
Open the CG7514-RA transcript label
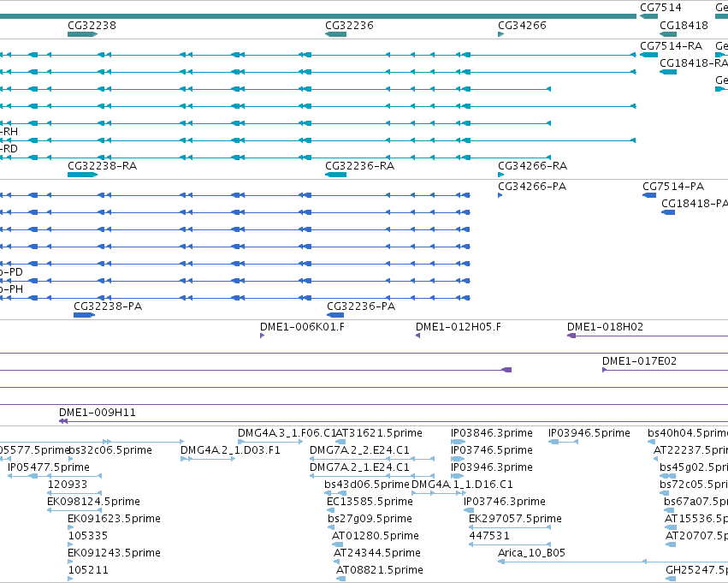pos(671,46)
